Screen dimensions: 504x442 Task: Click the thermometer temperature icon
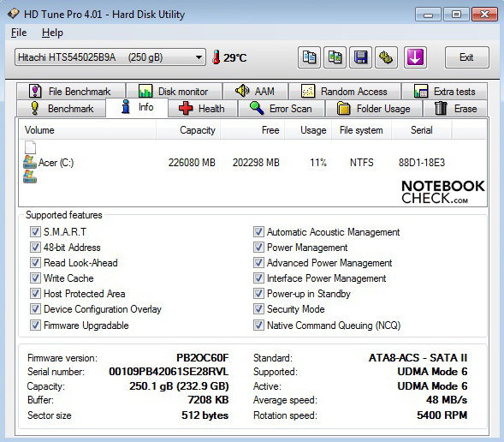tap(216, 57)
